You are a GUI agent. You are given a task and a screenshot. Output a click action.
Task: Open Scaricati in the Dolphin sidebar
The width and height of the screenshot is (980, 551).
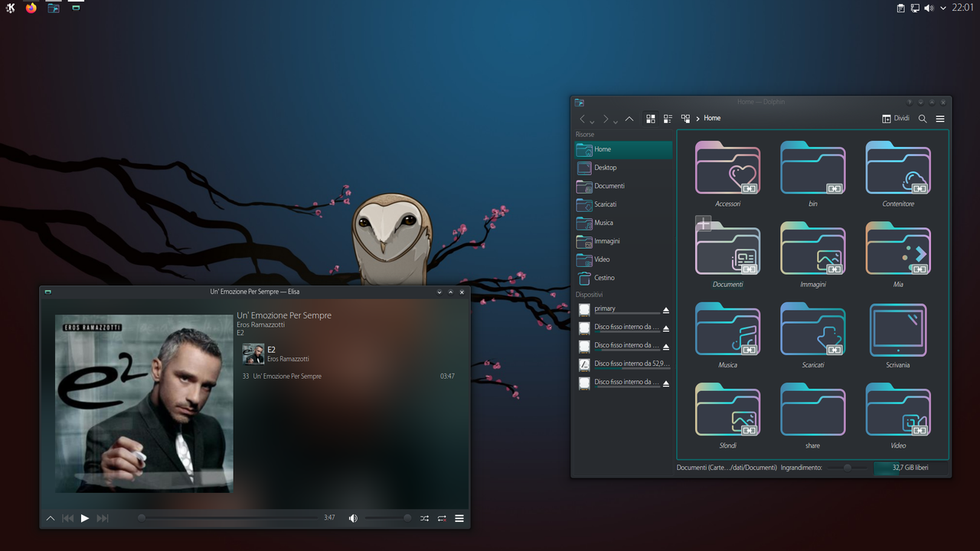coord(623,204)
